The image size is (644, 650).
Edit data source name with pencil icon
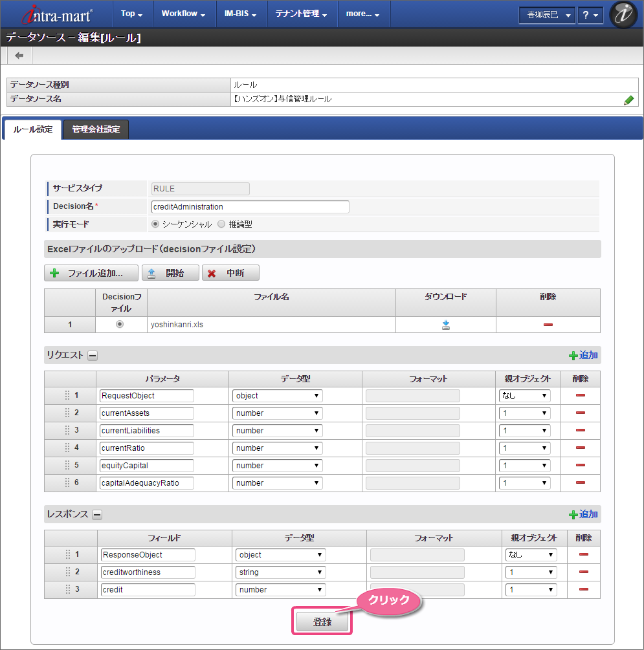tap(628, 100)
